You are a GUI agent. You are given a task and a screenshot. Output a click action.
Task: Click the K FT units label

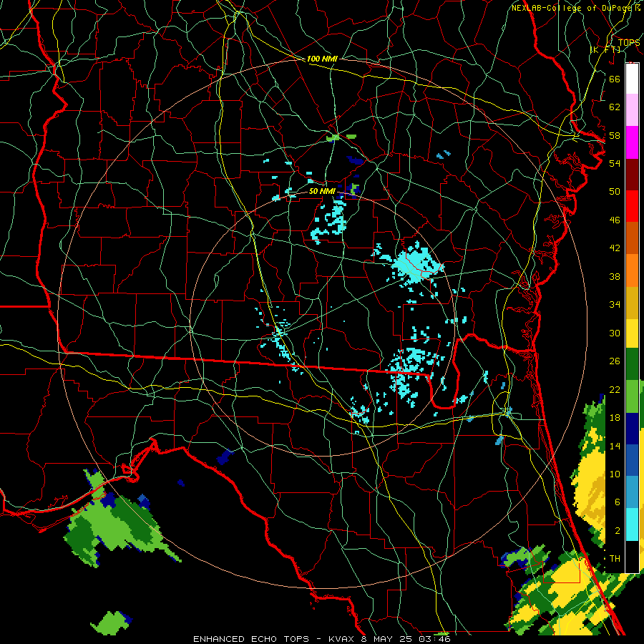606,49
